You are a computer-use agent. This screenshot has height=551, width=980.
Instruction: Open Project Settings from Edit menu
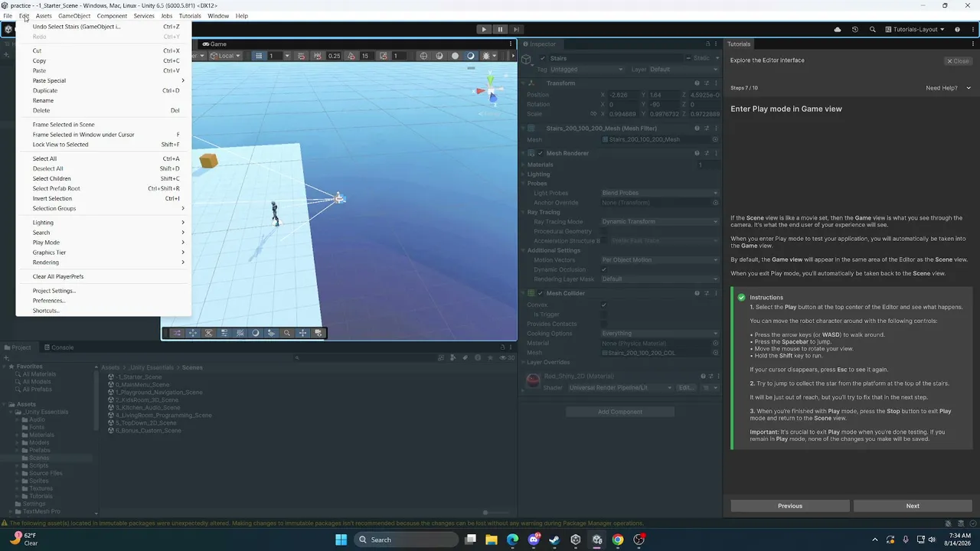pyautogui.click(x=103, y=291)
